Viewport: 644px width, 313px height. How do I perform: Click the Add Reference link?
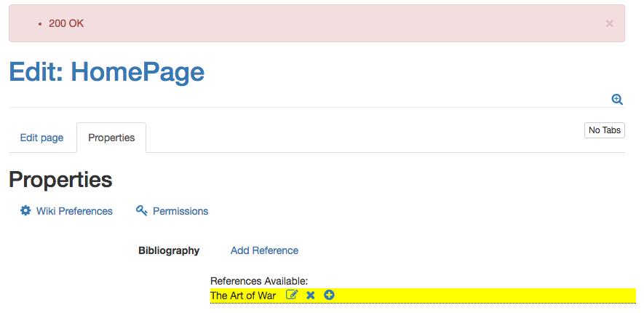[264, 250]
